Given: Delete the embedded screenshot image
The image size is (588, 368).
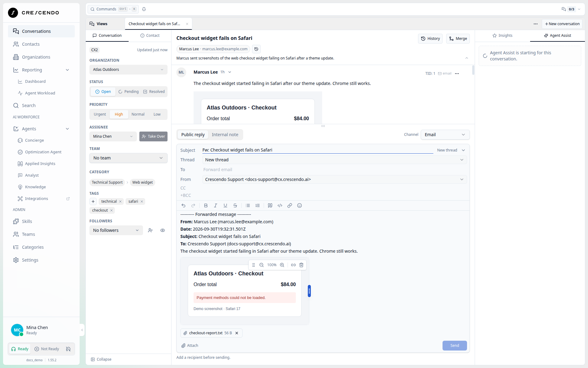Looking at the screenshot, I should click(301, 265).
